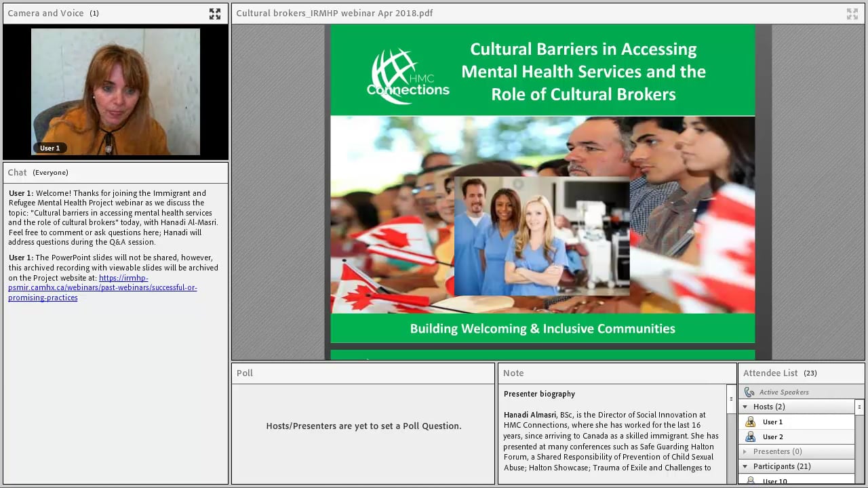Toggle full screen on the Share pod
This screenshot has width=868, height=488.
coord(852,14)
